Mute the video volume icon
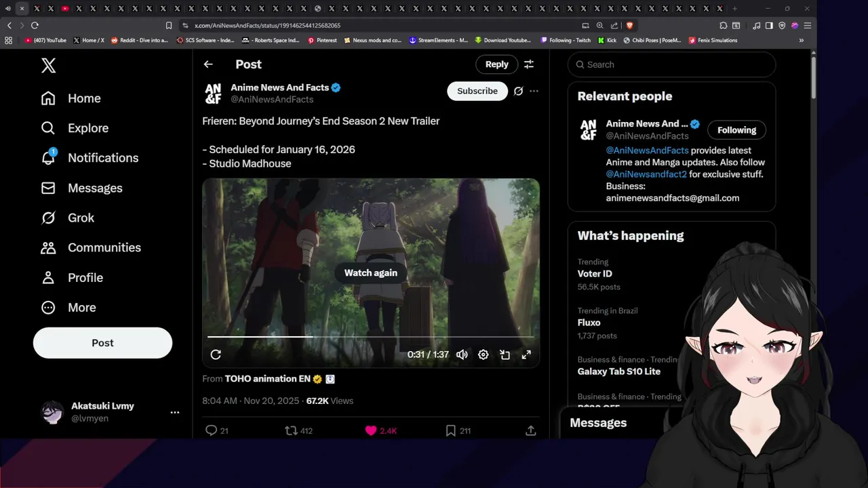This screenshot has height=488, width=868. (462, 354)
